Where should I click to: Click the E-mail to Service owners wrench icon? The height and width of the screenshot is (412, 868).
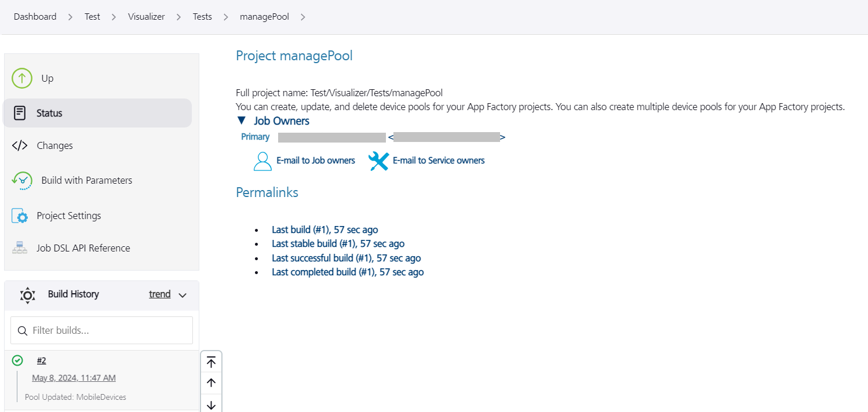(x=378, y=161)
